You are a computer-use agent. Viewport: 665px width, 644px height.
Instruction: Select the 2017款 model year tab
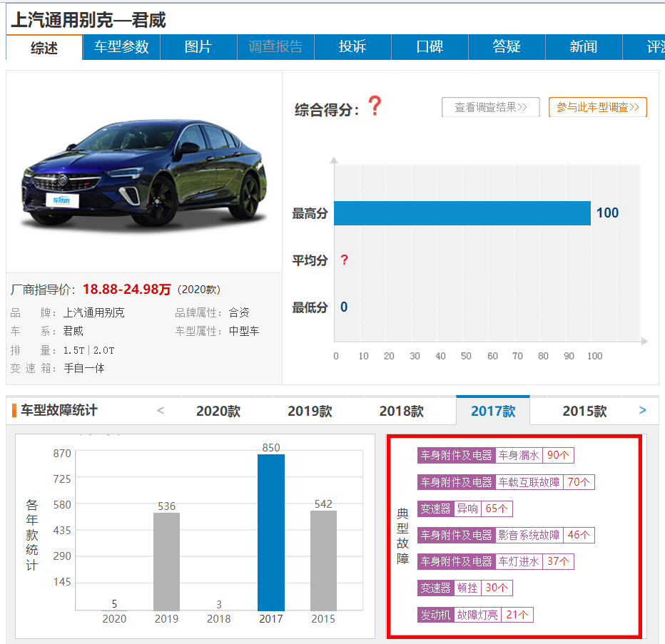coord(493,410)
